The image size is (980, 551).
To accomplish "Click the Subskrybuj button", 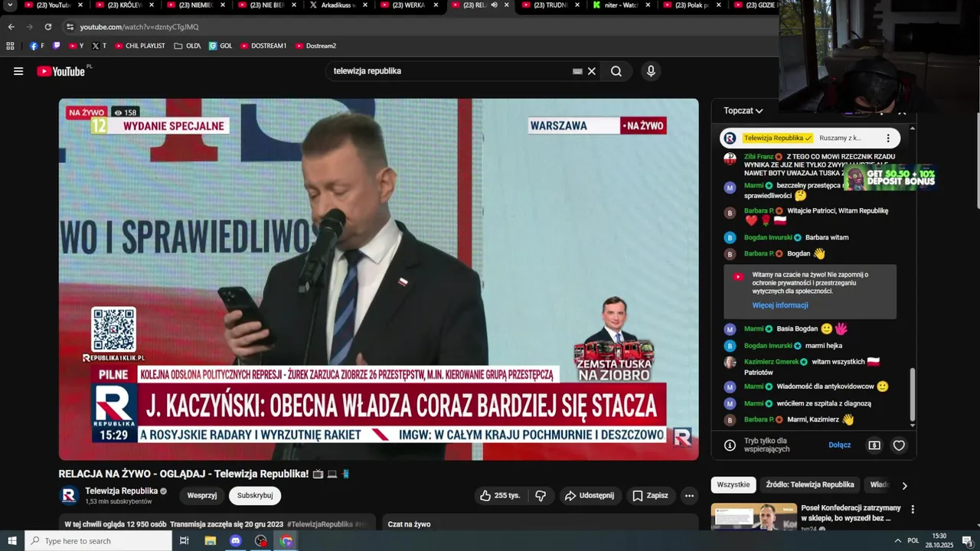I will point(255,496).
